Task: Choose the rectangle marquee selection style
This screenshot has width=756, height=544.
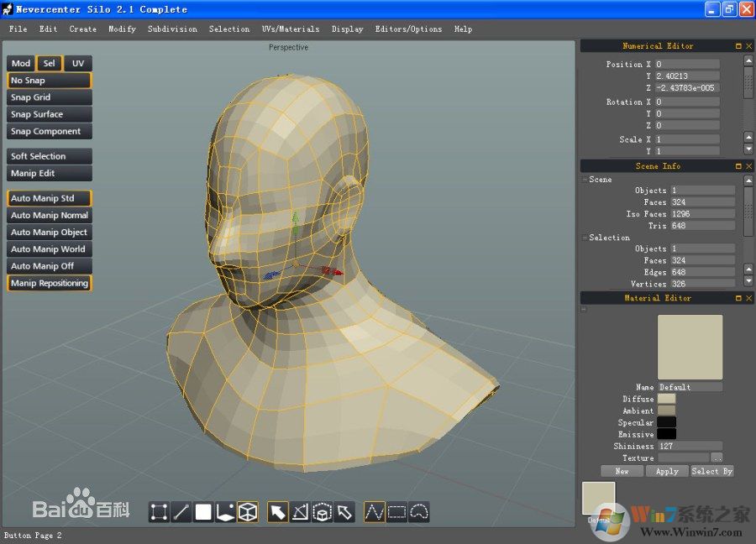Action: tap(396, 511)
